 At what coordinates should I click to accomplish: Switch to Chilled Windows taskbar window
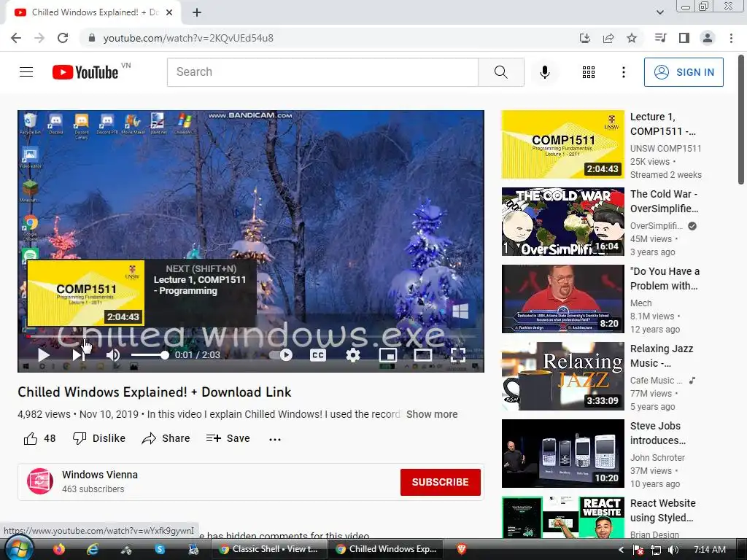(x=386, y=549)
